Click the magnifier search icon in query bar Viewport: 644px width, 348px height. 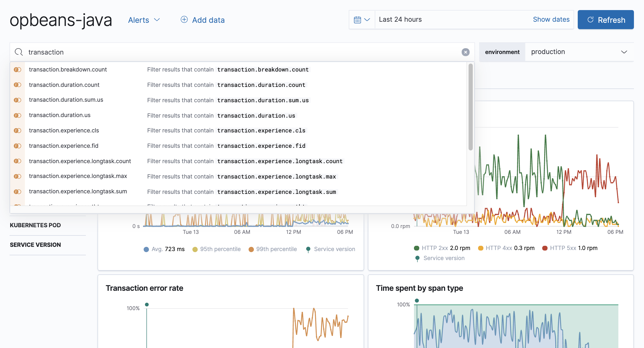(19, 52)
